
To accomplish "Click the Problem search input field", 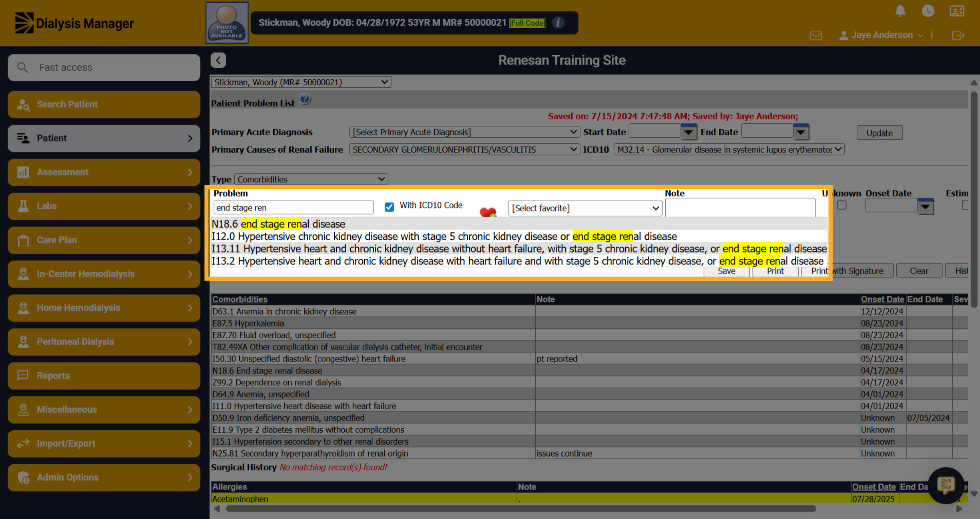I will (293, 207).
